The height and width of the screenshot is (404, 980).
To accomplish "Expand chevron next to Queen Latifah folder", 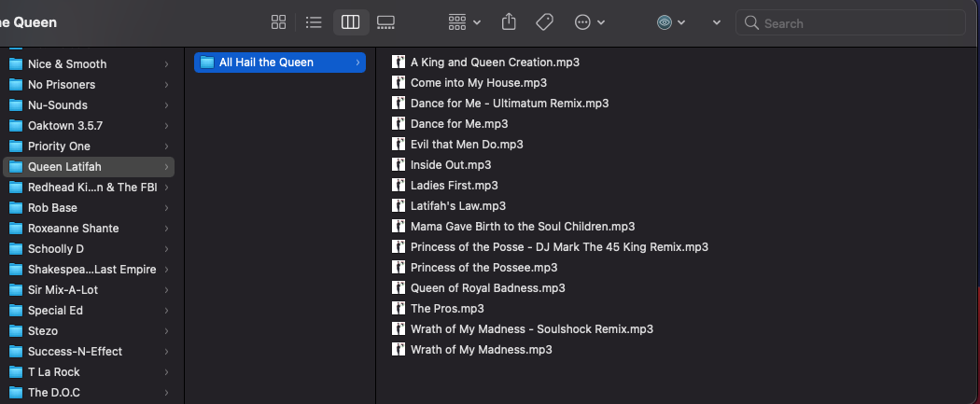I will pyautogui.click(x=166, y=167).
